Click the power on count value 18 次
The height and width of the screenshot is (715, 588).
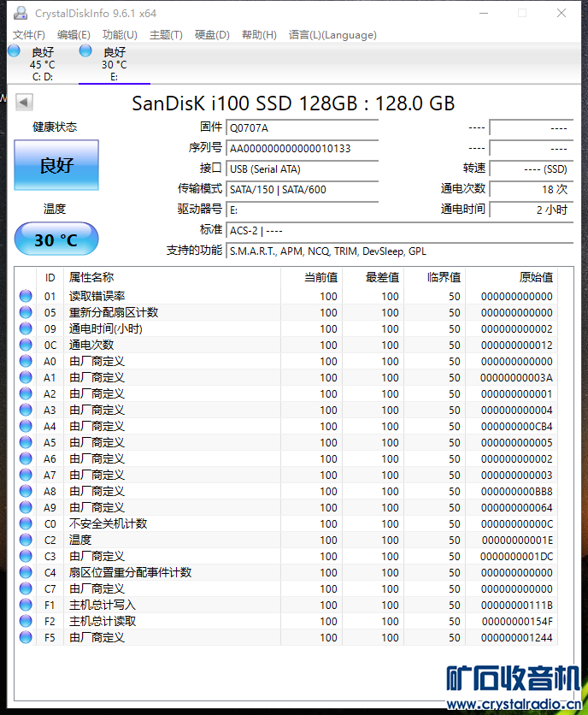point(531,189)
